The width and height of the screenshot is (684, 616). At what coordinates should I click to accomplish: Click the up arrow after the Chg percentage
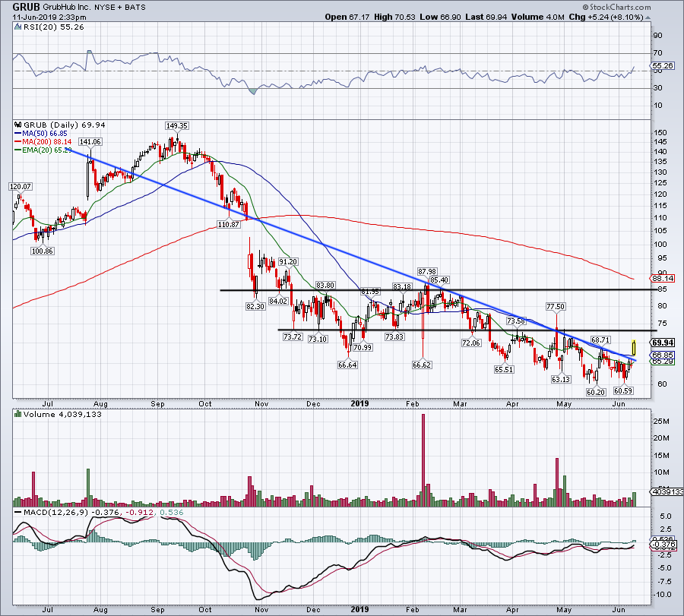point(648,17)
